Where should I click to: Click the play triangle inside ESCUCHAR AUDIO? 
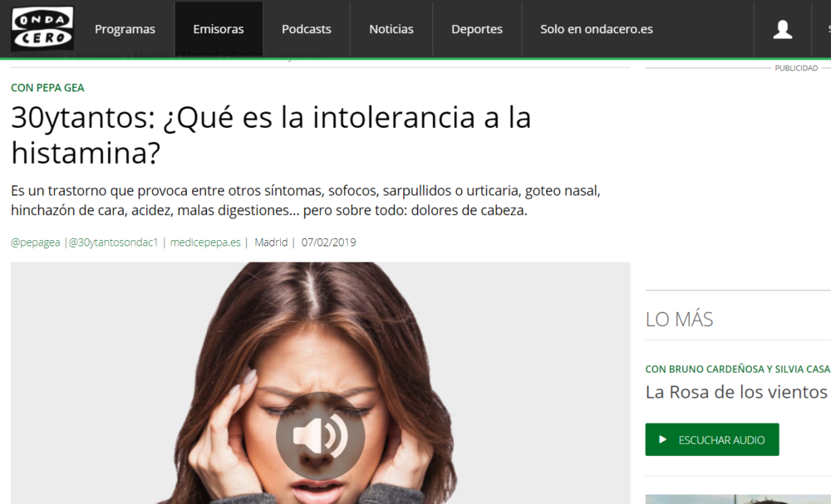pyautogui.click(x=663, y=439)
